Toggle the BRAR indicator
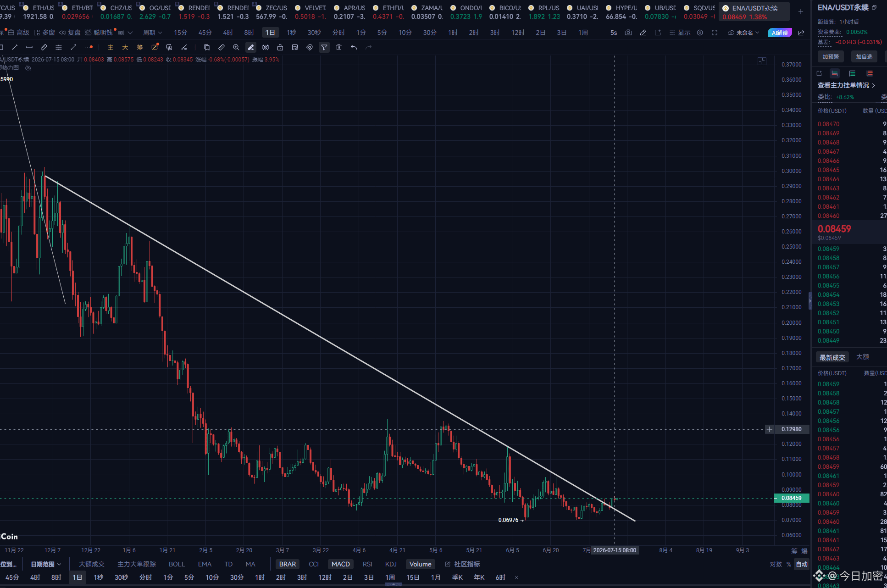 tap(288, 564)
